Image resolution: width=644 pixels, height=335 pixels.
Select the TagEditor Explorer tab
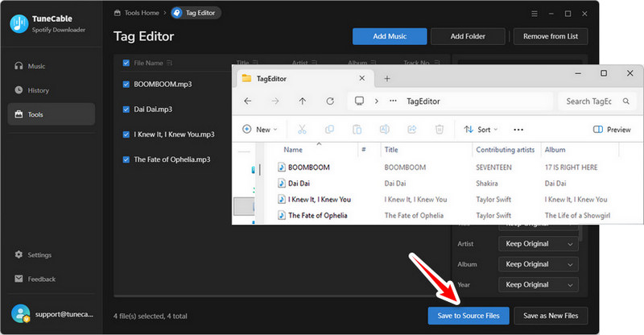click(305, 78)
